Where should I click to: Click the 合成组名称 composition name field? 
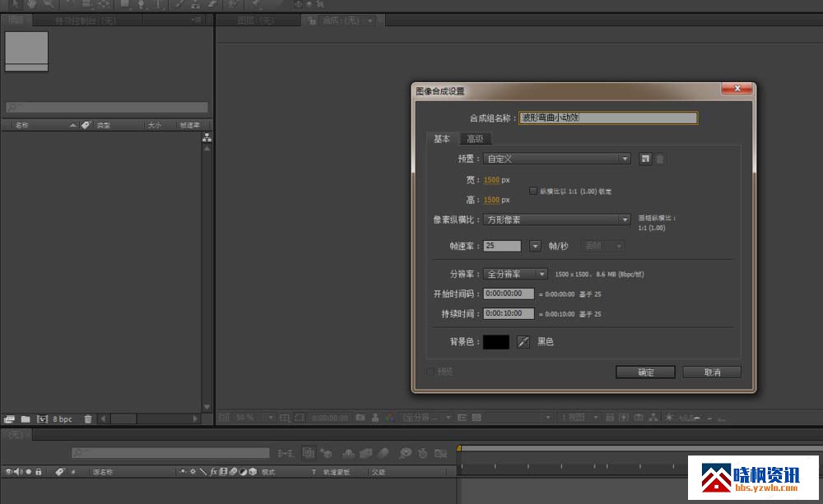point(608,118)
